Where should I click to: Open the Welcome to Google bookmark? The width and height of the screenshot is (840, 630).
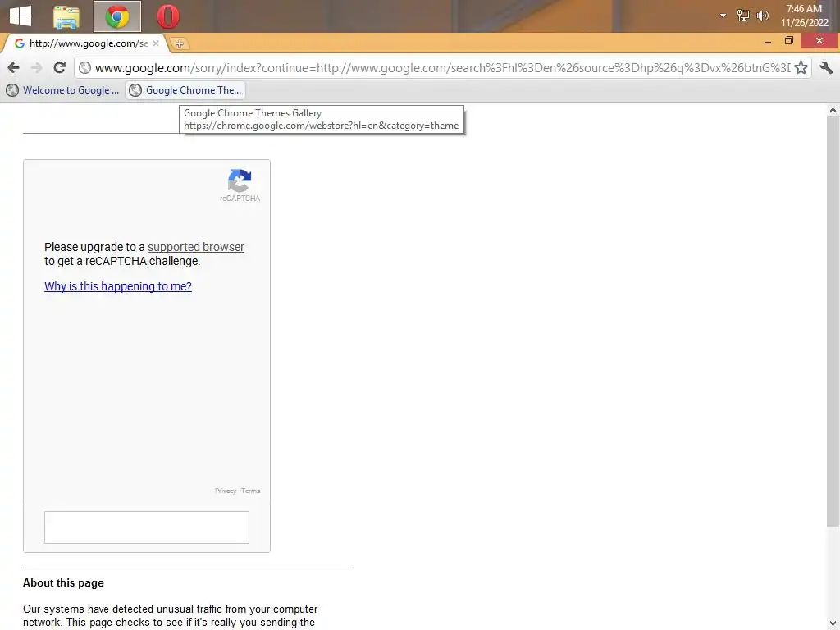(62, 90)
